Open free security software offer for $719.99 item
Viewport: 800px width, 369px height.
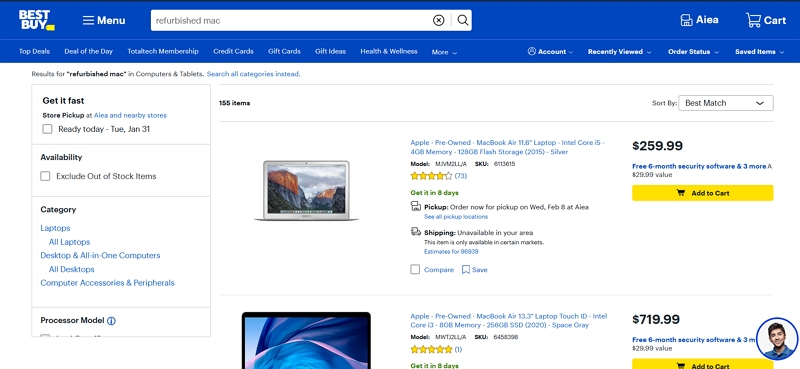[694, 340]
